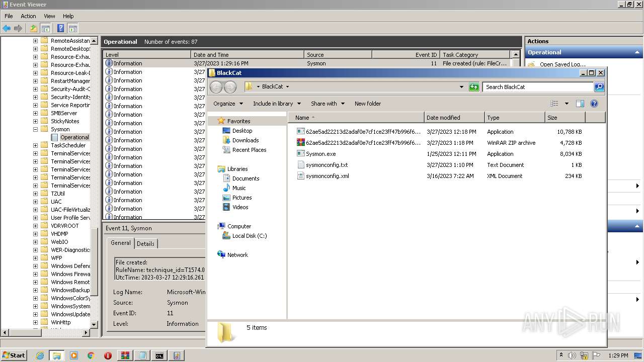
Task: Show hidden tray icons arrow
Action: coord(561,355)
